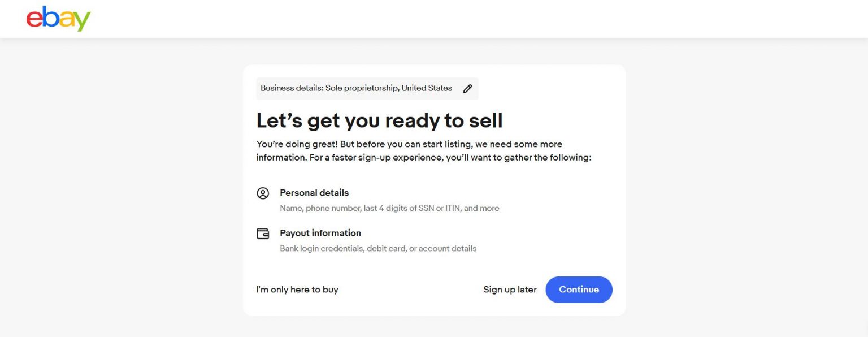Click the Payout information row
This screenshot has width=868, height=337.
click(320, 233)
